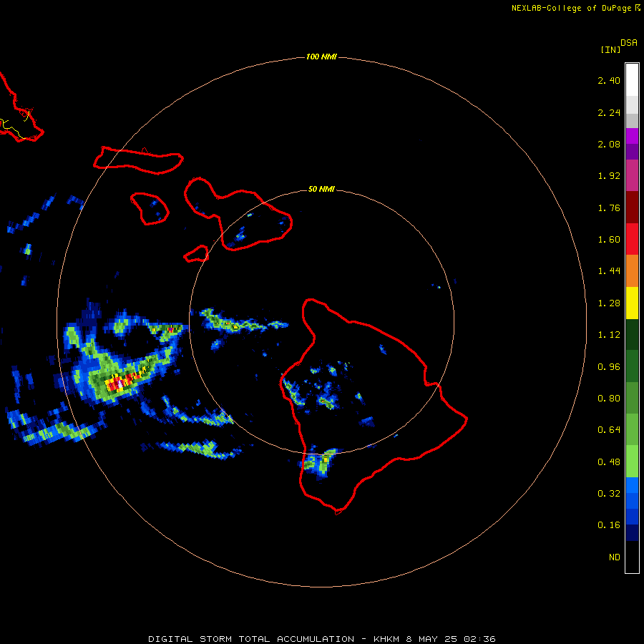Image resolution: width=644 pixels, height=644 pixels.
Task: Click the 1.12 legend value
Action: pyautogui.click(x=609, y=335)
